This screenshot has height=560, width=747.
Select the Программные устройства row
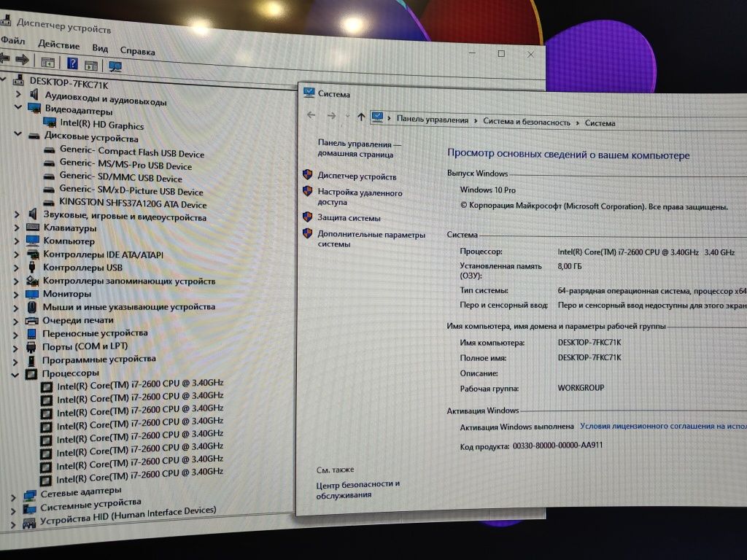tap(98, 359)
